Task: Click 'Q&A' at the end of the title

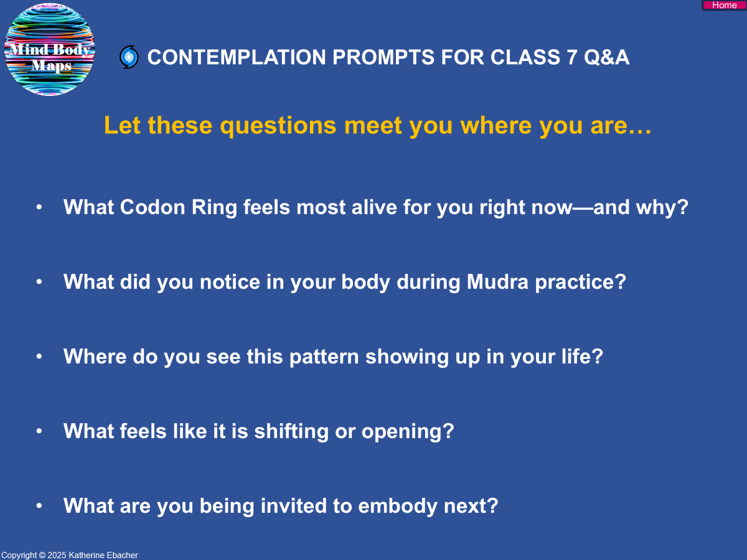Action: pyautogui.click(x=607, y=57)
